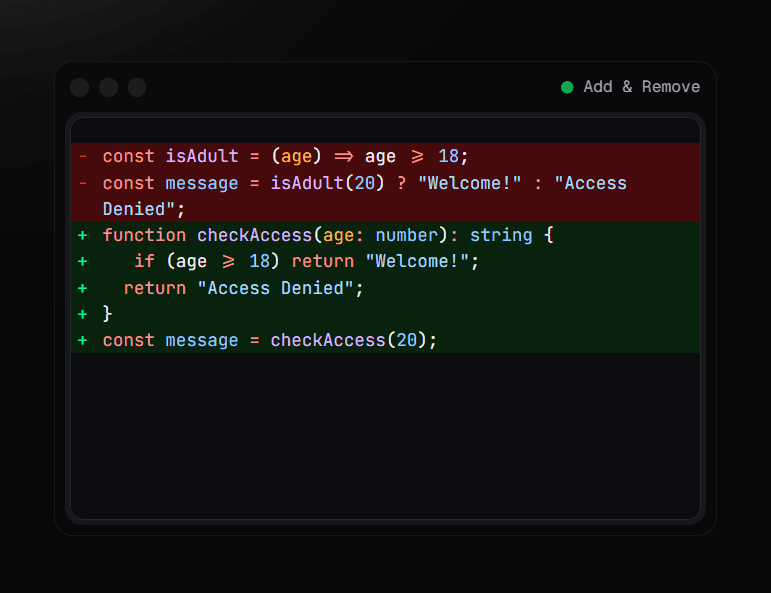
Task: Click the "Welcome!" string in added line
Action: click(417, 262)
